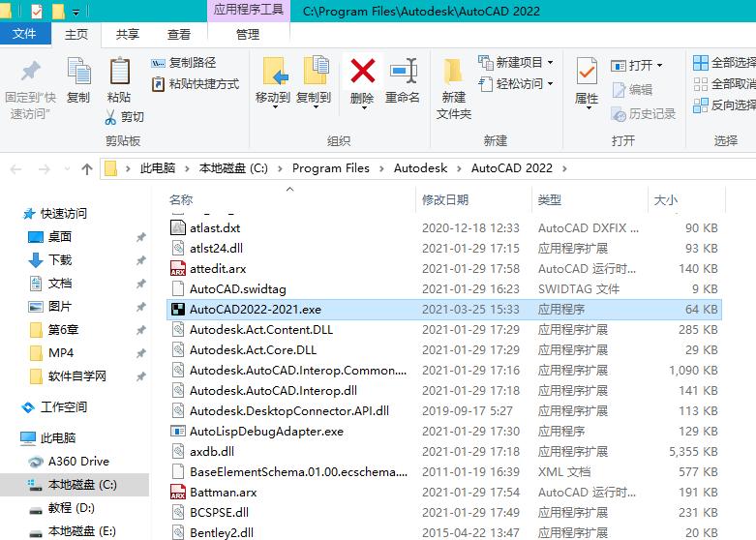Click the Properties (属性) icon
This screenshot has height=540, width=756.
click(587, 72)
